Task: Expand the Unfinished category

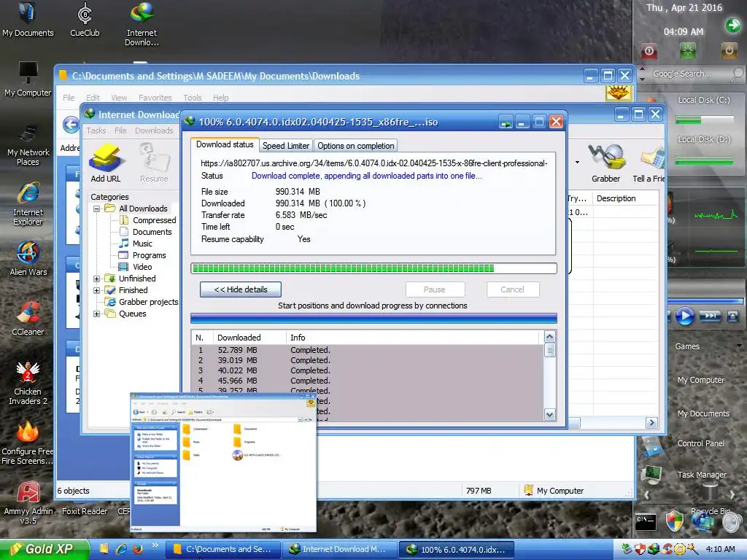Action: (x=97, y=279)
